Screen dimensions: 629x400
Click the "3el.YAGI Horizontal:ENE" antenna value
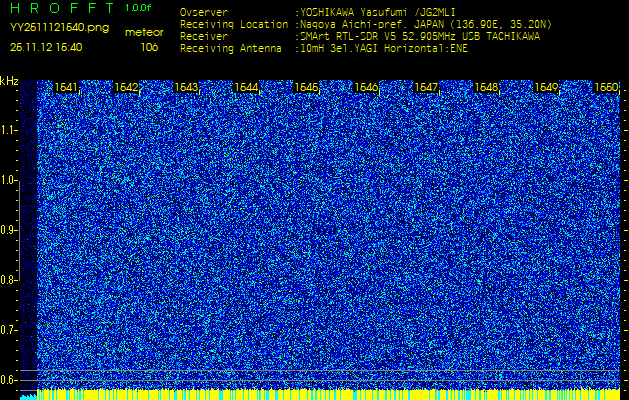(x=398, y=49)
